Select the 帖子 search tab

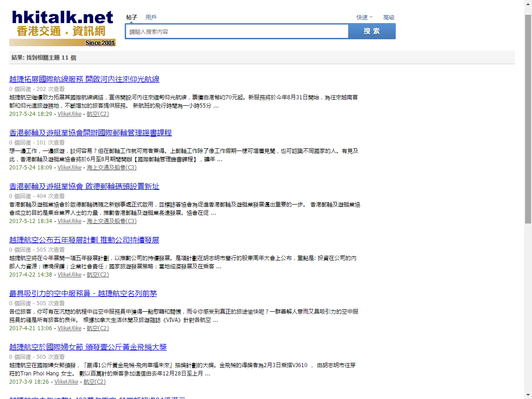[x=132, y=17]
